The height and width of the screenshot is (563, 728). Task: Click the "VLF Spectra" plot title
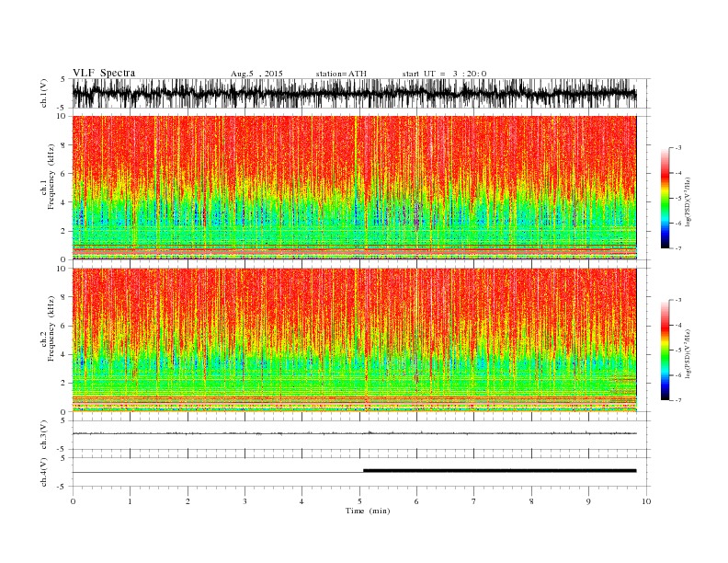[x=104, y=73]
